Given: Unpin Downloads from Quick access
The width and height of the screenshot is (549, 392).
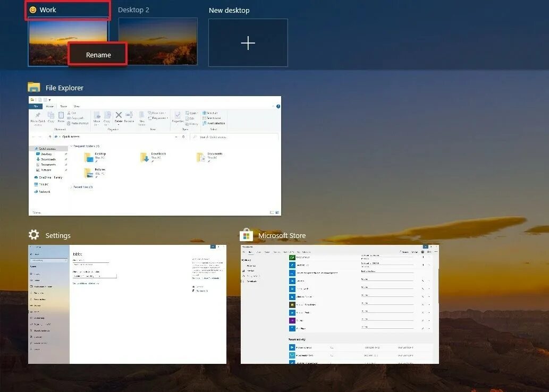Looking at the screenshot, I should (66, 159).
